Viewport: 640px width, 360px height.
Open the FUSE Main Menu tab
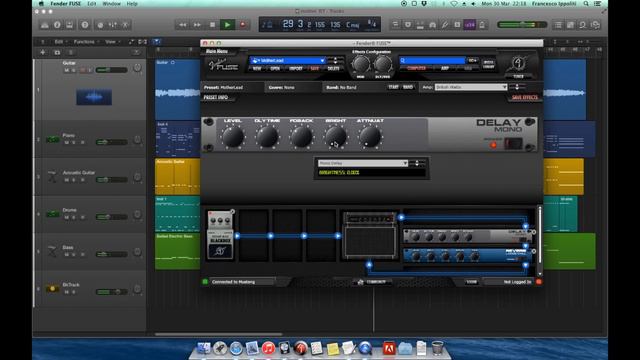click(217, 51)
